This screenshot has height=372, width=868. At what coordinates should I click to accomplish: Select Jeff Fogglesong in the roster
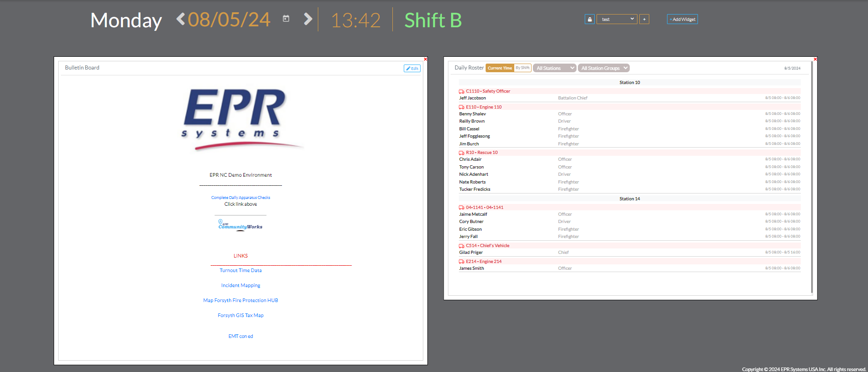click(475, 136)
